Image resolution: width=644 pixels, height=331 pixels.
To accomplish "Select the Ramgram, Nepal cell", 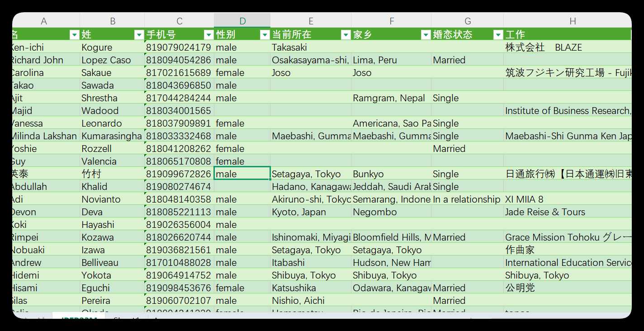I will [x=391, y=98].
